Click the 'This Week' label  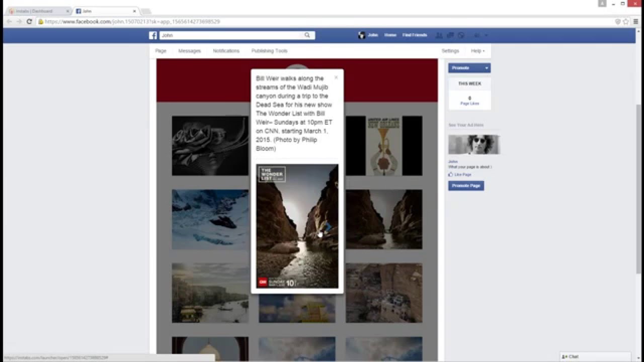coord(469,84)
